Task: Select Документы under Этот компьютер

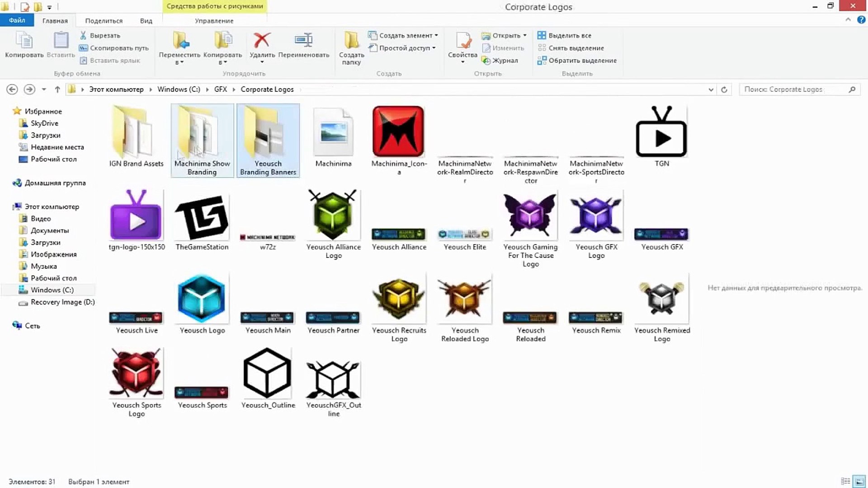Action: tap(50, 230)
